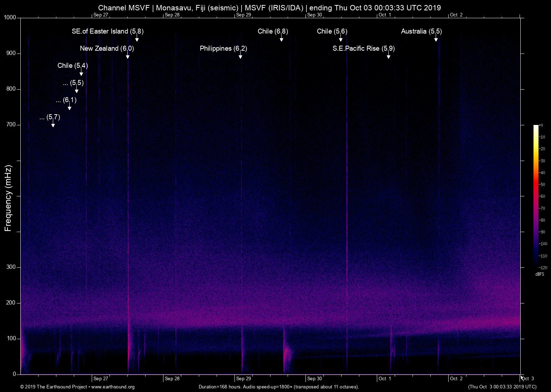Select the arrow under the ... (5.7) label
This screenshot has height=392, width=551.
point(53,125)
